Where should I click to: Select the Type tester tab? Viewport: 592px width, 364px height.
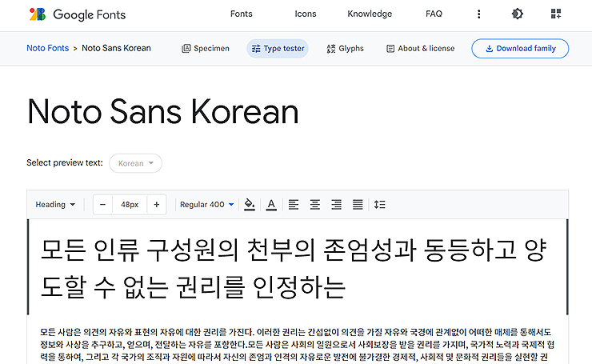(278, 48)
